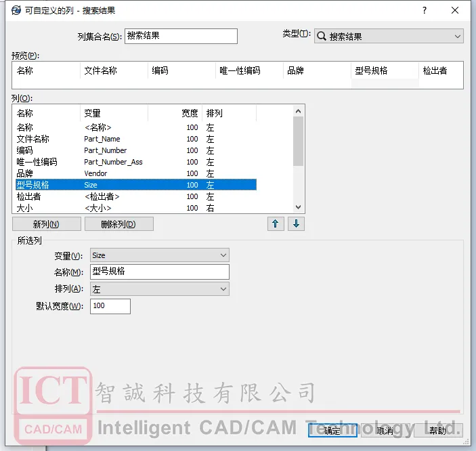Click the 默认宽度 field showing 100
The image size is (476, 451).
click(x=110, y=306)
